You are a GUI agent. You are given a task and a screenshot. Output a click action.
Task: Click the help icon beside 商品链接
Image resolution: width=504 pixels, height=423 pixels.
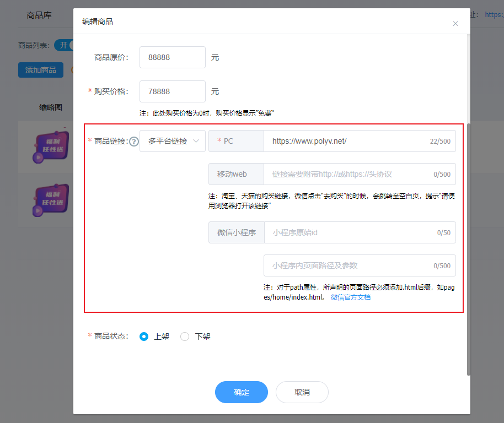[133, 142]
